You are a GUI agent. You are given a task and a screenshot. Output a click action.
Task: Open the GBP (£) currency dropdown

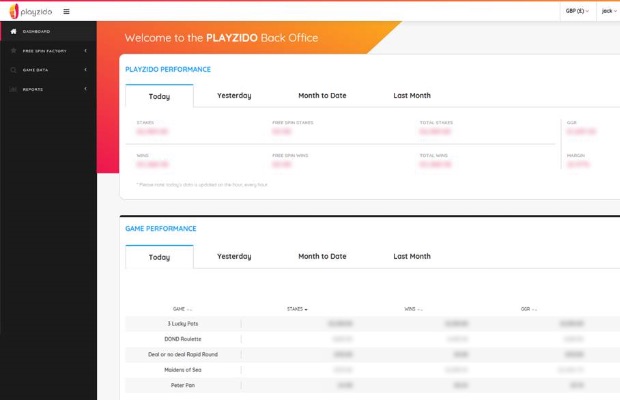pos(577,11)
